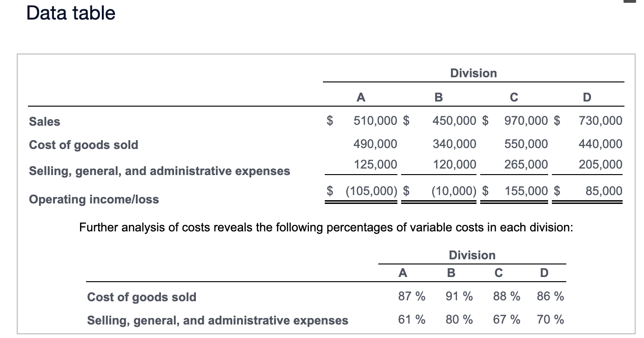Select column header A in the top table
The image size is (644, 338).
tap(361, 97)
